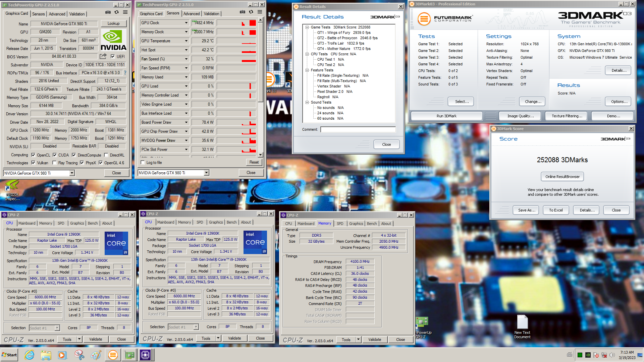
Task: Toggle the CUDA checkbox
Action: (x=55, y=155)
